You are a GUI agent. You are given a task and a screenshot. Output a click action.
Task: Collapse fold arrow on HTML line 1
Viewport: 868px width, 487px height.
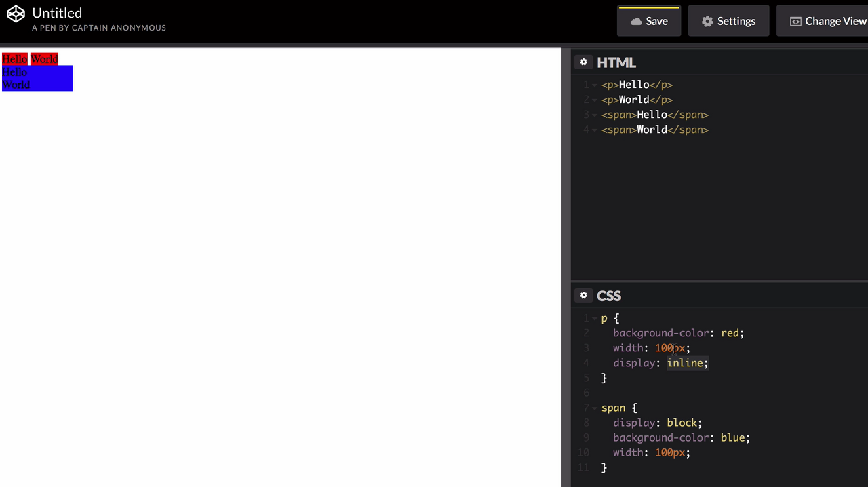pyautogui.click(x=595, y=85)
